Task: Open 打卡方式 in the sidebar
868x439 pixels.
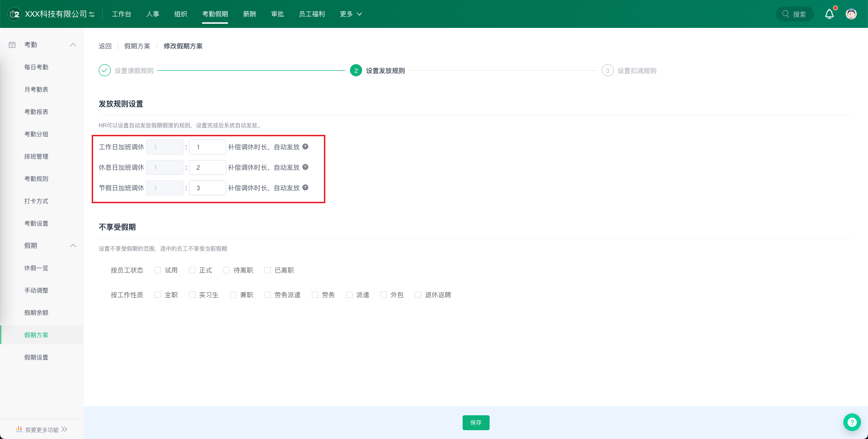Action: tap(36, 201)
